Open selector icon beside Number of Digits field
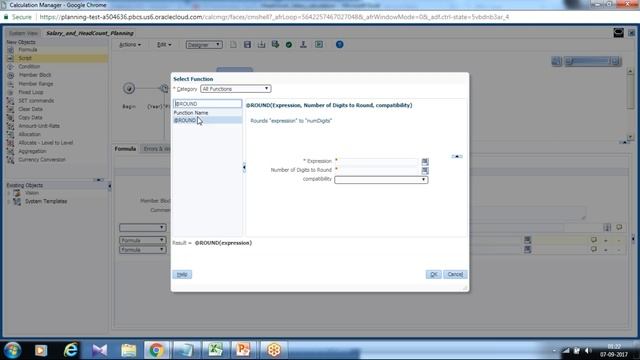The height and width of the screenshot is (360, 640). tap(425, 171)
